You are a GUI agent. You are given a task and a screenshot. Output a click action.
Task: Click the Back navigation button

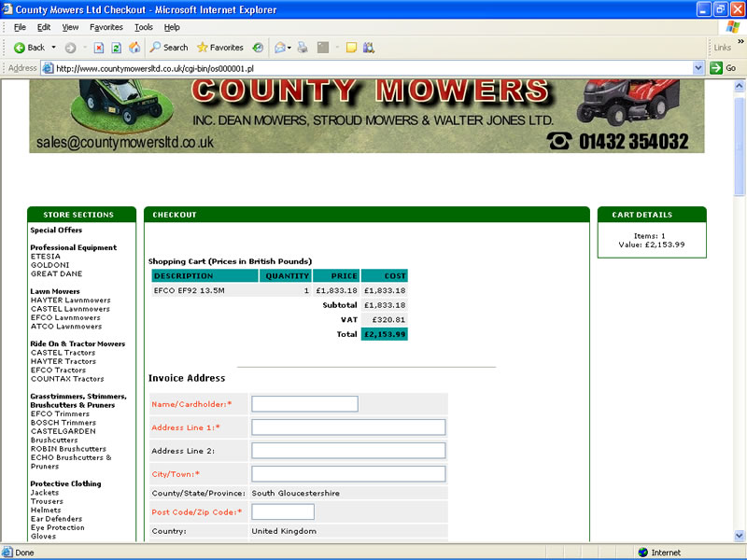pos(29,48)
